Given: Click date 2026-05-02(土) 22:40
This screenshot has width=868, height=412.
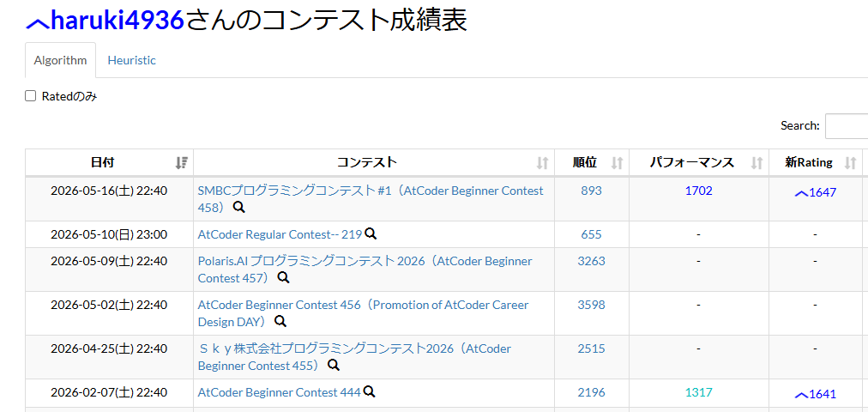Looking at the screenshot, I should (109, 305).
